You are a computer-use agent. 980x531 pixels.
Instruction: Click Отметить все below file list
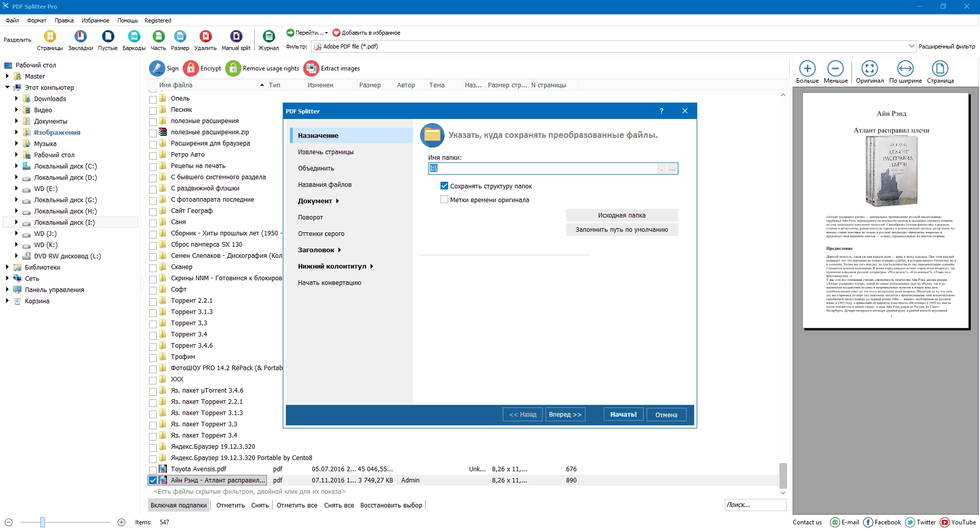pos(297,505)
